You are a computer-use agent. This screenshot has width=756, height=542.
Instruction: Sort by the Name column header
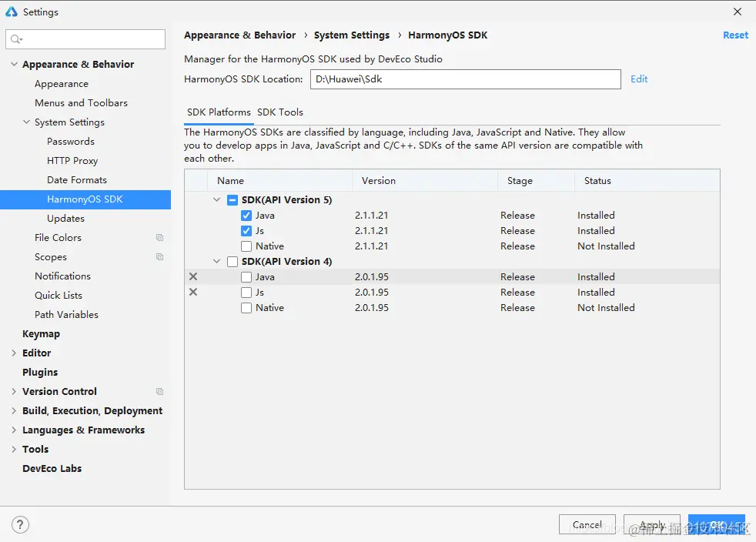(x=279, y=181)
